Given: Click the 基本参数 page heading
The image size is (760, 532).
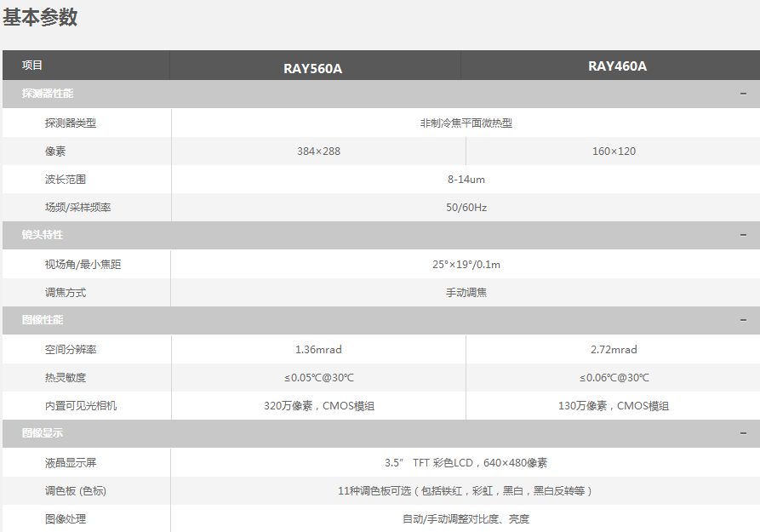Looking at the screenshot, I should [x=40, y=17].
